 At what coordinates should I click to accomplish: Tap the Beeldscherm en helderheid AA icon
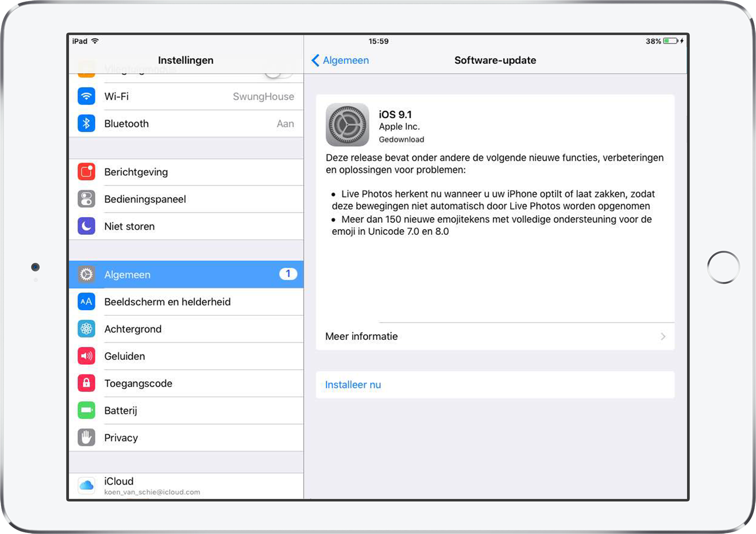86,301
